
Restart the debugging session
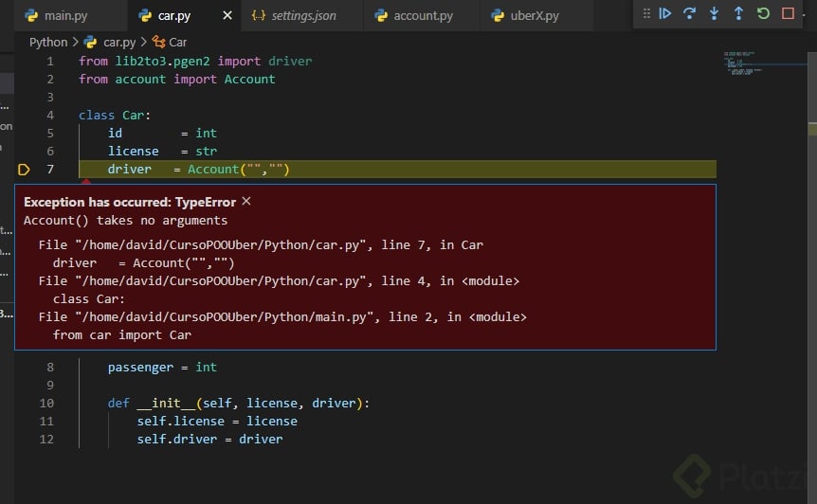[764, 13]
